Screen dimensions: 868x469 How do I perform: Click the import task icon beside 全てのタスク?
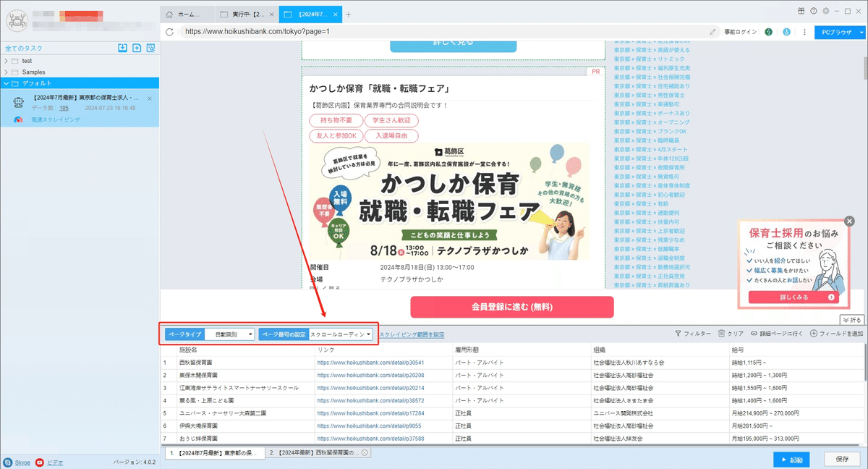(x=123, y=48)
